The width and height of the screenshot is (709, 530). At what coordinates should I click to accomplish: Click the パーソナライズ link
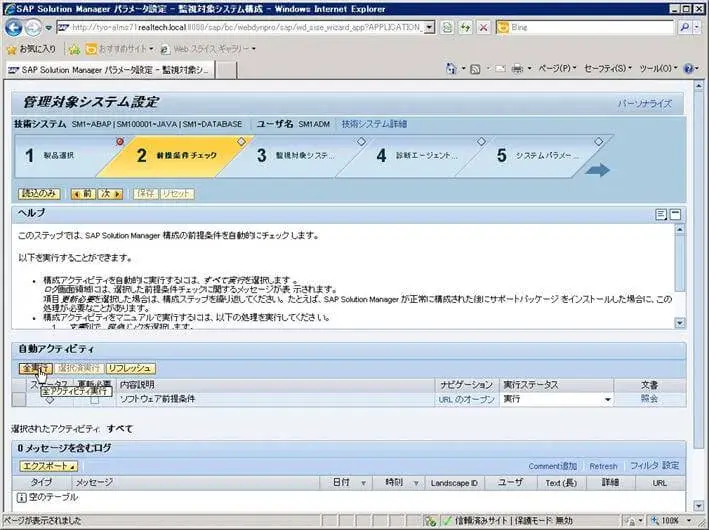pos(644,104)
